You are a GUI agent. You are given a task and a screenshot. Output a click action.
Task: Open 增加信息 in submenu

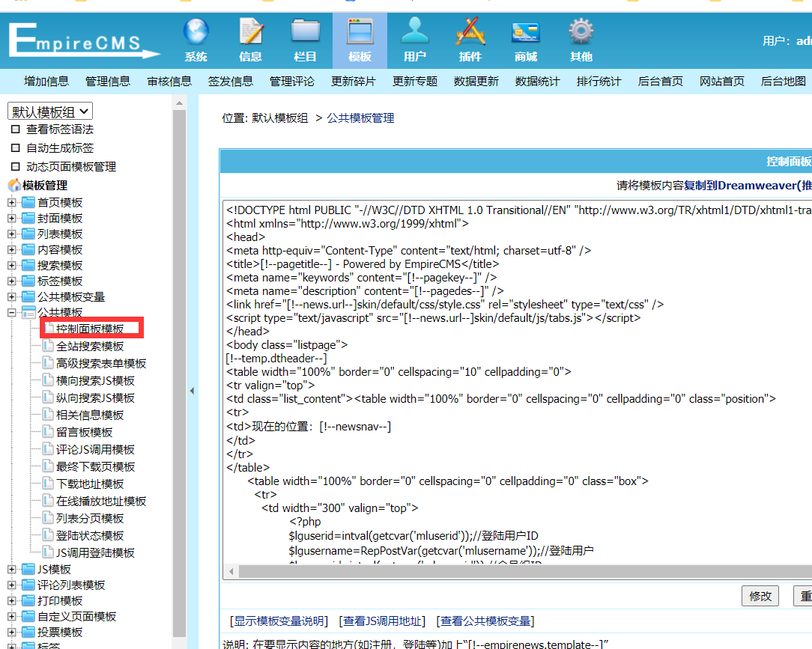tap(46, 82)
